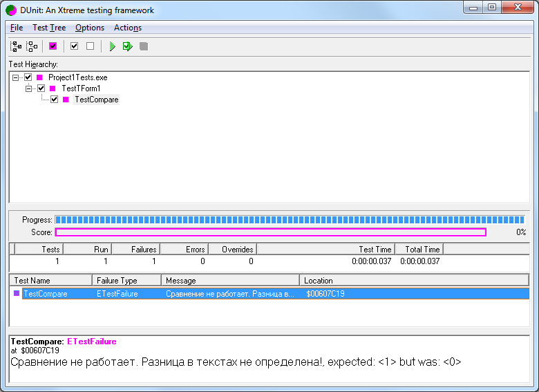
Task: Click magenta status square beside Project1Tests.exe
Action: 39,77
